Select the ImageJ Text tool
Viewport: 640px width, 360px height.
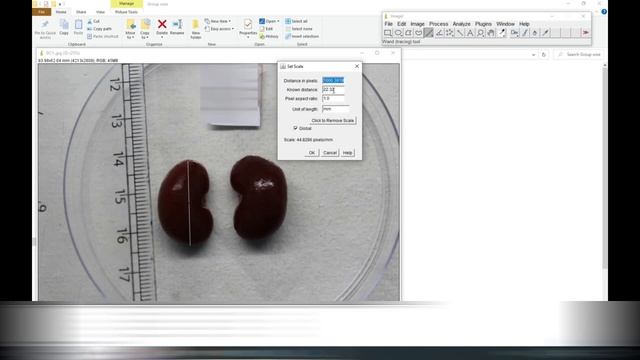pyautogui.click(x=470, y=33)
